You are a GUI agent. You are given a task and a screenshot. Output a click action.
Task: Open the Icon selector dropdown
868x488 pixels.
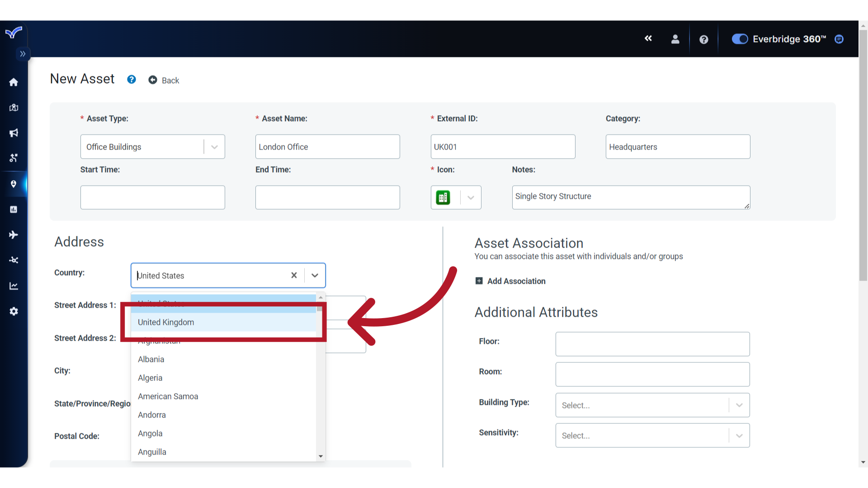tap(456, 197)
